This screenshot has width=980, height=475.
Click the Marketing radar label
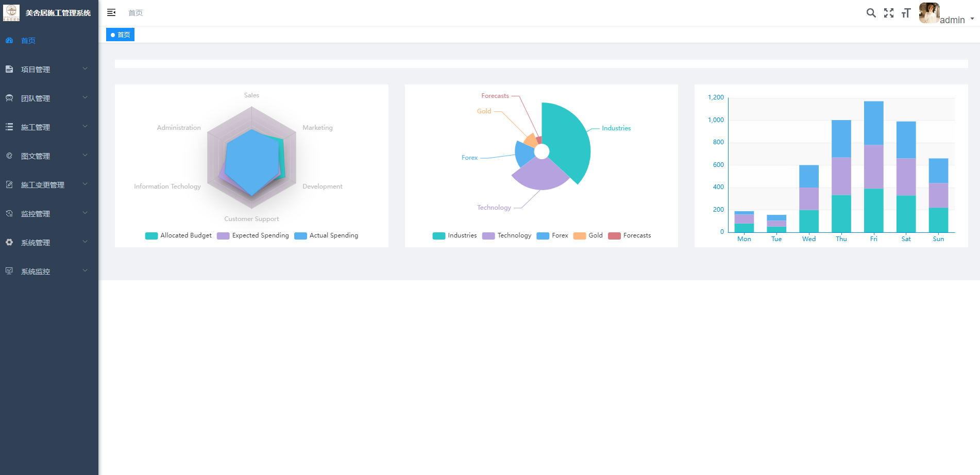click(317, 128)
